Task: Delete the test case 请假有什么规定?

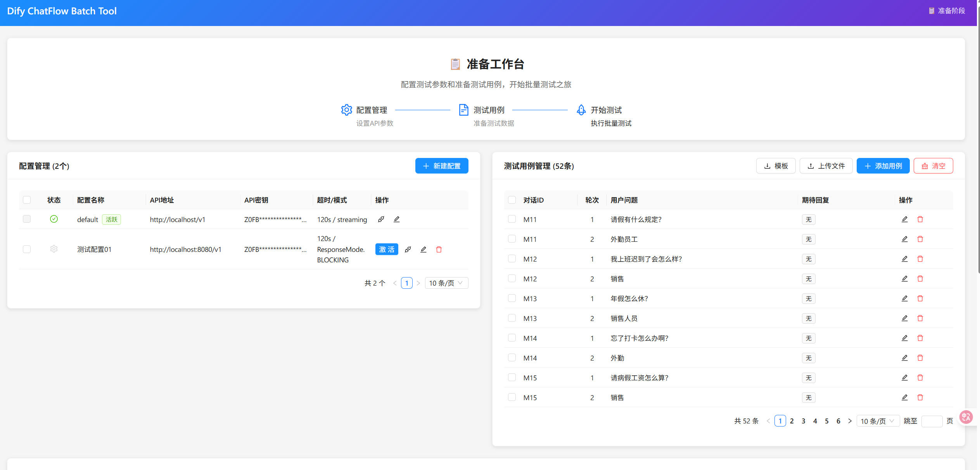Action: tap(920, 219)
